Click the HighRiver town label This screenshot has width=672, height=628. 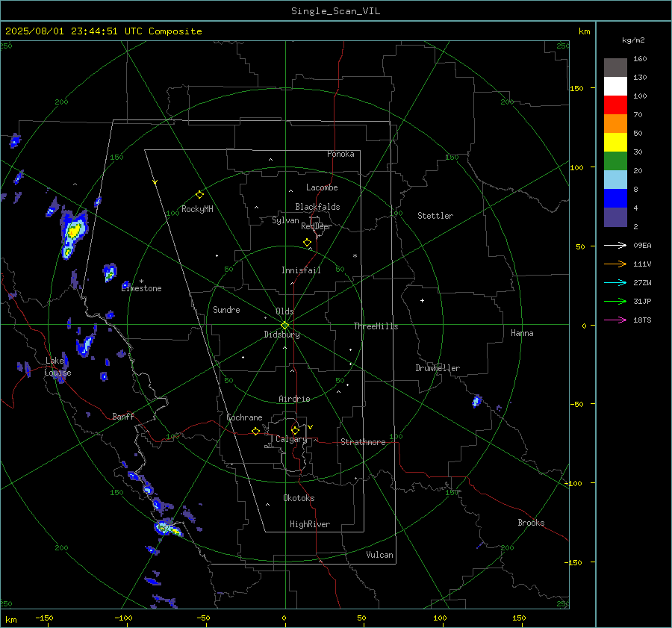[310, 524]
